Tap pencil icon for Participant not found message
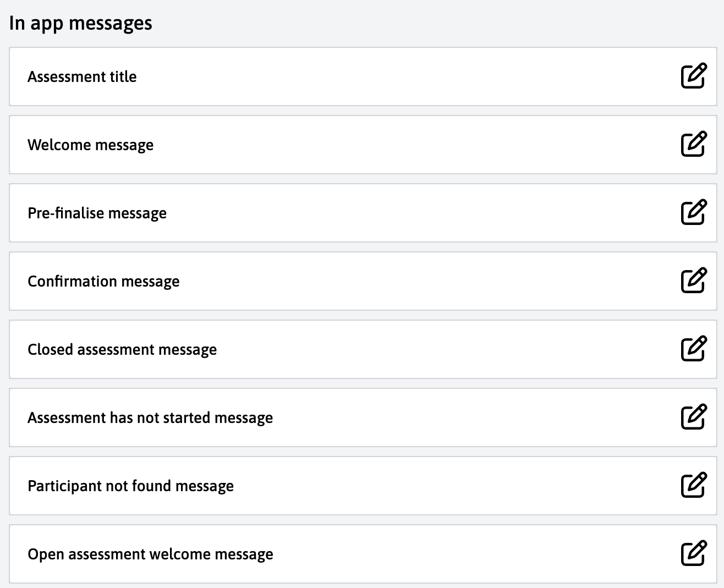 pos(693,486)
